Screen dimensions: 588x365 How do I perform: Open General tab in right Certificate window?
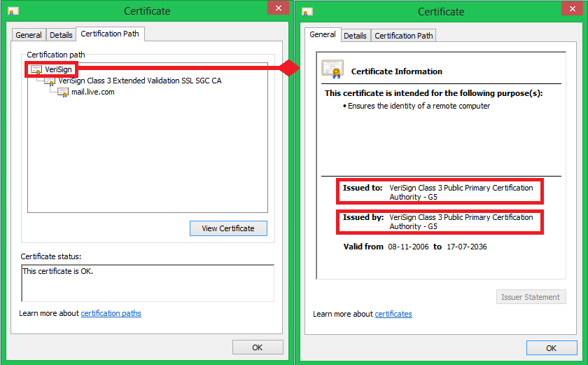(323, 34)
